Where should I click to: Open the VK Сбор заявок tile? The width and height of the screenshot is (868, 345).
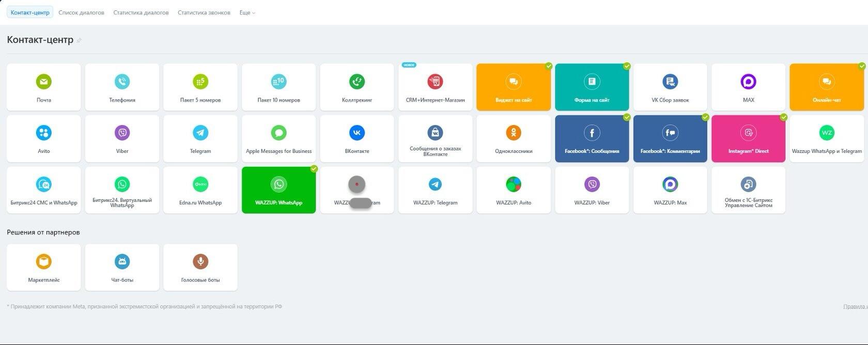pos(670,87)
